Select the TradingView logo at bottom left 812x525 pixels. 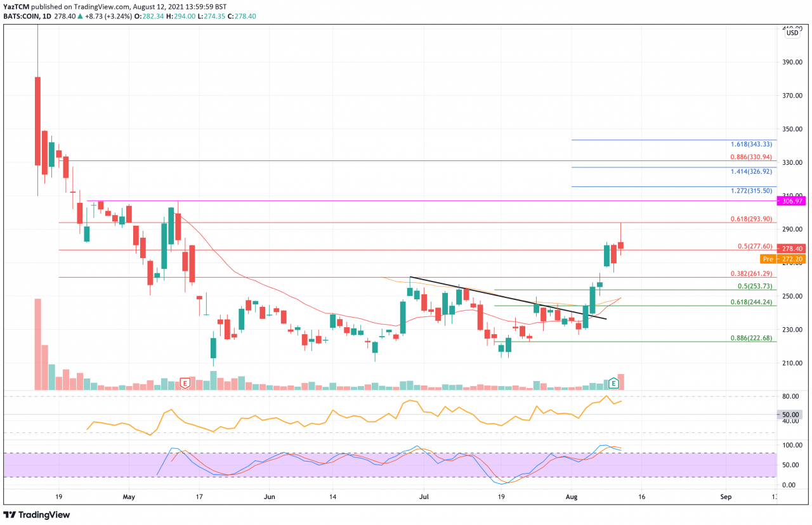tap(37, 515)
